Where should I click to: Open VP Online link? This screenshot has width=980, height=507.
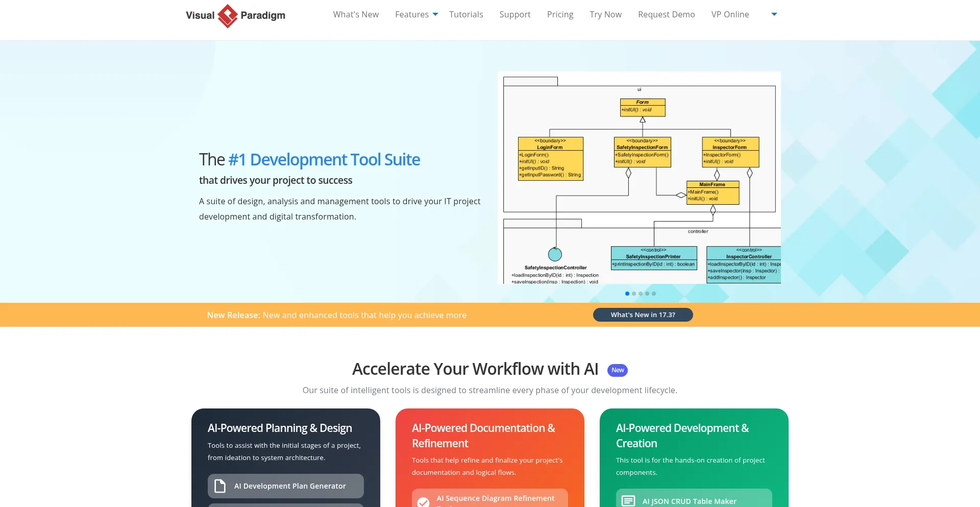[730, 14]
